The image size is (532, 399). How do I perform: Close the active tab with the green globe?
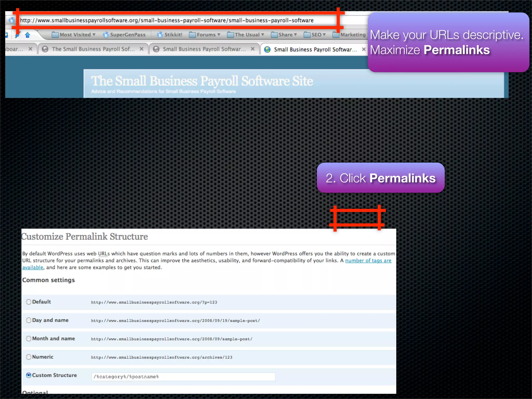364,49
